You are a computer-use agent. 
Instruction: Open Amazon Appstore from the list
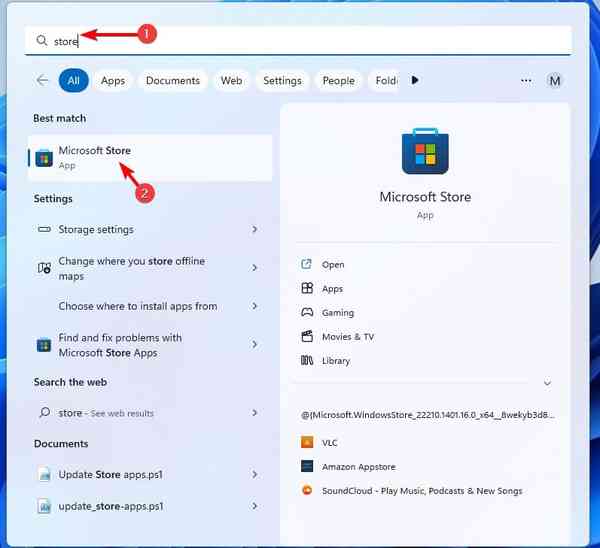tap(359, 467)
